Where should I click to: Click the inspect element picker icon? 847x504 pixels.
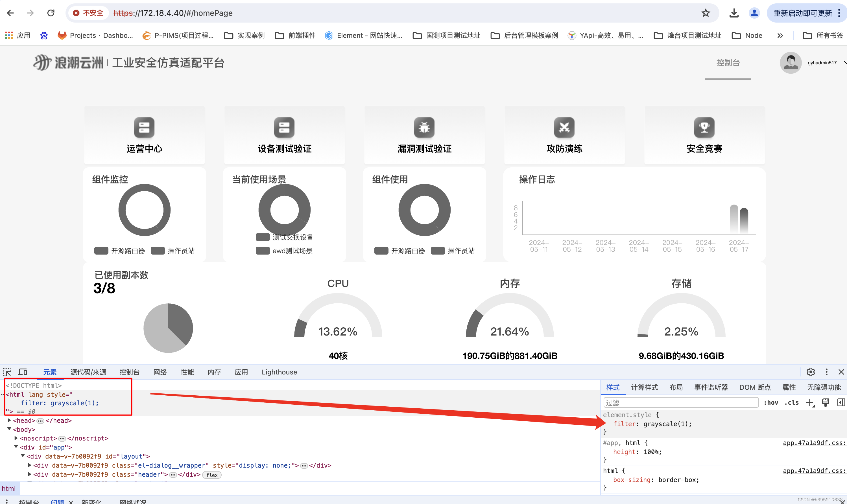(7, 372)
